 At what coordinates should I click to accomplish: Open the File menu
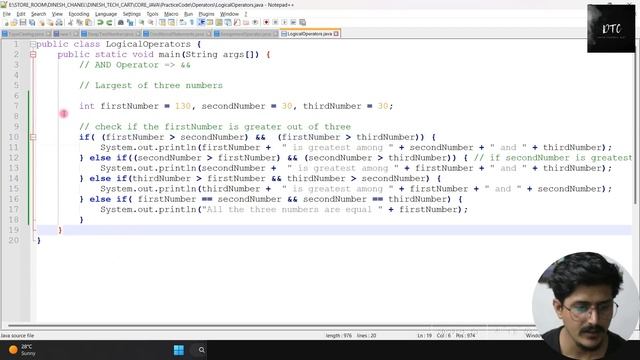pyautogui.click(x=7, y=14)
